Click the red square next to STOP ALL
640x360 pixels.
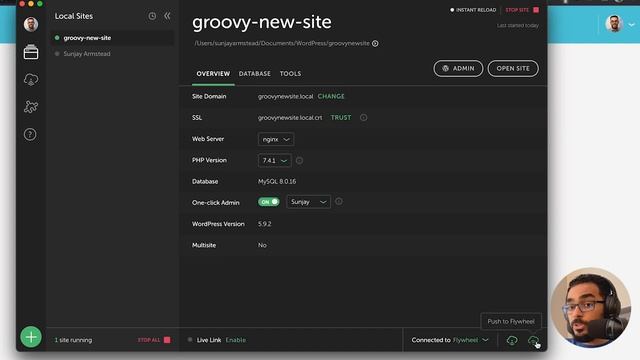[167, 340]
